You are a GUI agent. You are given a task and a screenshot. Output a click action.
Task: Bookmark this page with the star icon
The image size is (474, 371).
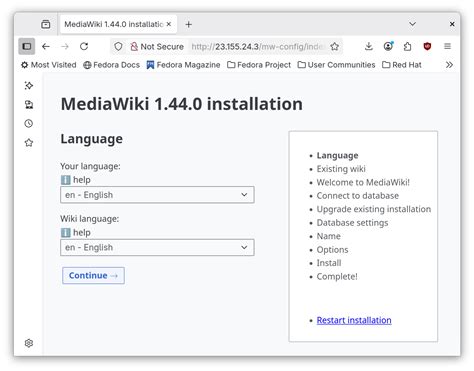tap(335, 46)
